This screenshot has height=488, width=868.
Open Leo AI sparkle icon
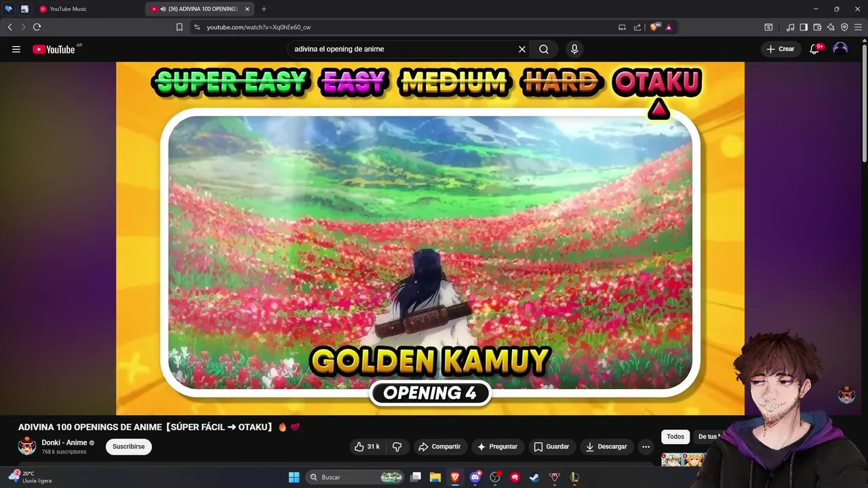(x=831, y=27)
